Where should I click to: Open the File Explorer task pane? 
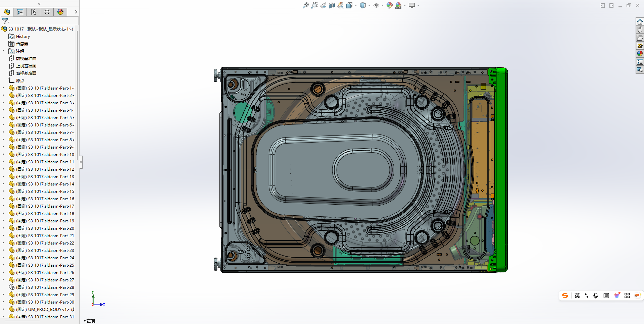tap(640, 38)
